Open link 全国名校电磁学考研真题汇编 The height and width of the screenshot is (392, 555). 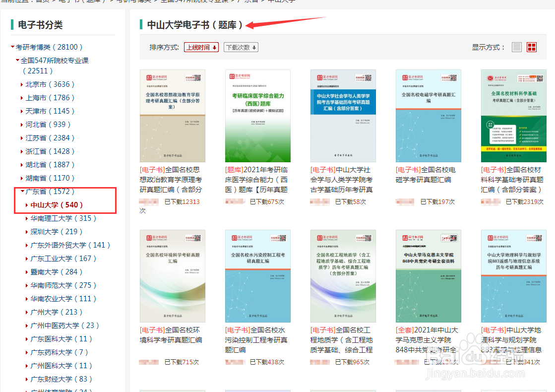pyautogui.click(x=426, y=175)
